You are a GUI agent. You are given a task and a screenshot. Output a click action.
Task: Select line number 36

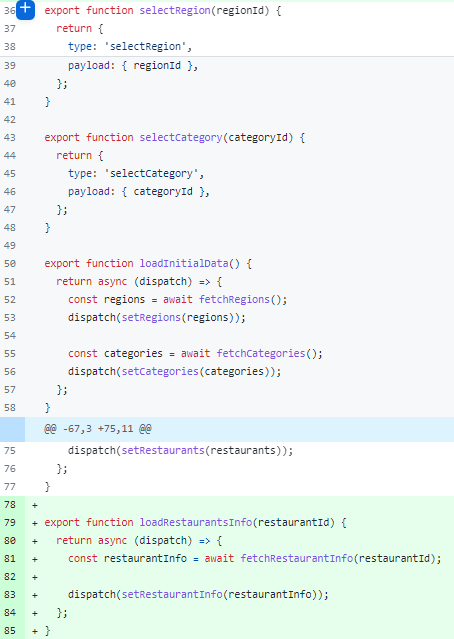(9, 11)
